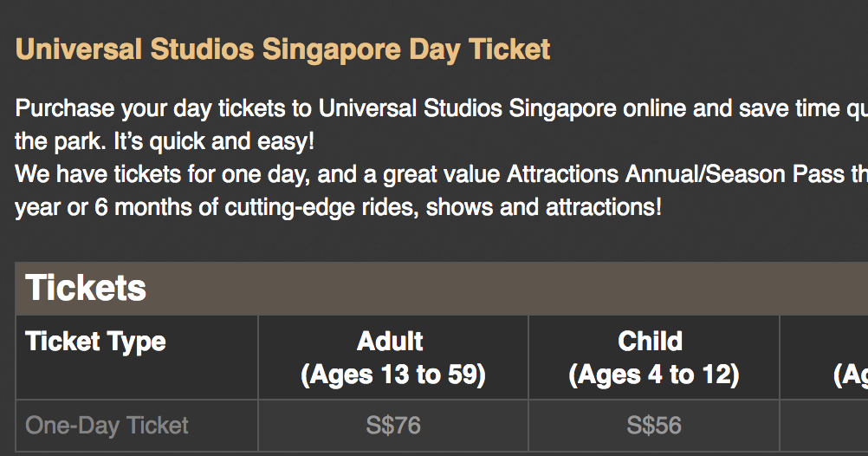The image size is (868, 456).
Task: Click the 'We have tickets for one day' text
Action: tap(161, 174)
